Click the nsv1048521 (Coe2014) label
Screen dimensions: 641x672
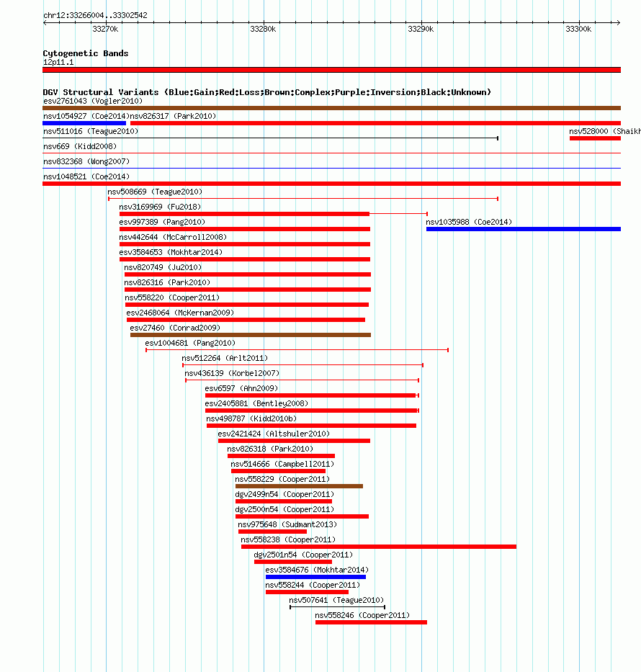point(86,176)
